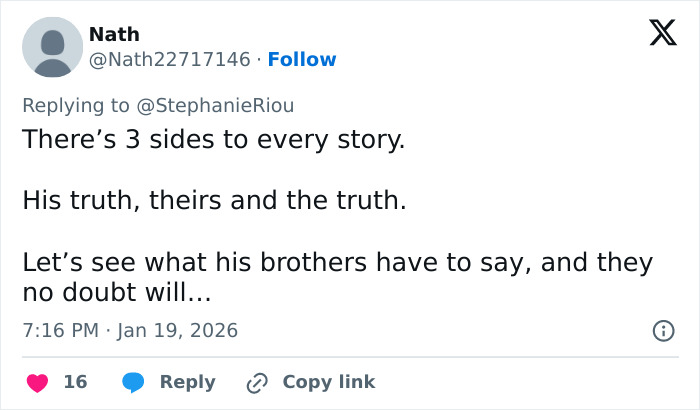Click the Jan 19, 2026 date
Image resolution: width=700 pixels, height=410 pixels.
click(177, 330)
